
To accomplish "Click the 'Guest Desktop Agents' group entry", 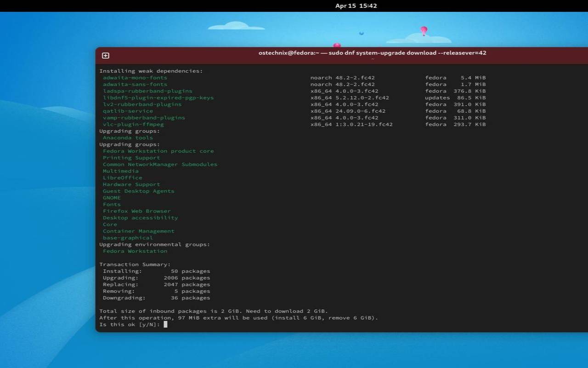I will (x=138, y=191).
